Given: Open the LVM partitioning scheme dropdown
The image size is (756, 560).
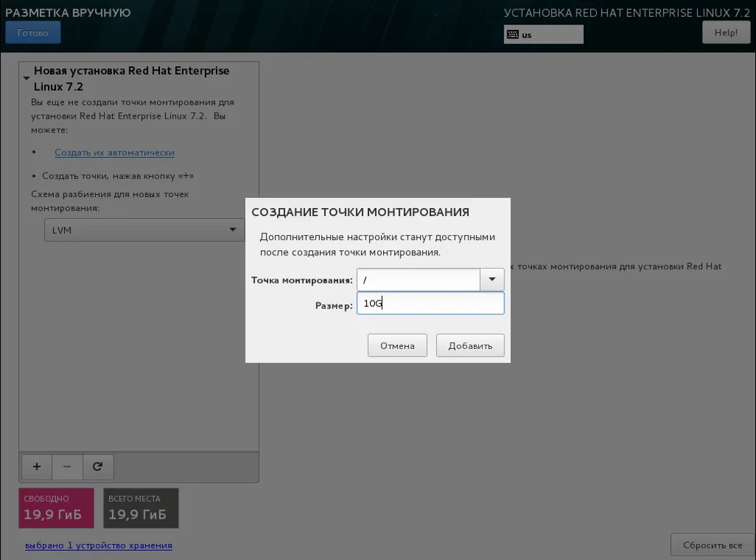Looking at the screenshot, I should click(144, 230).
